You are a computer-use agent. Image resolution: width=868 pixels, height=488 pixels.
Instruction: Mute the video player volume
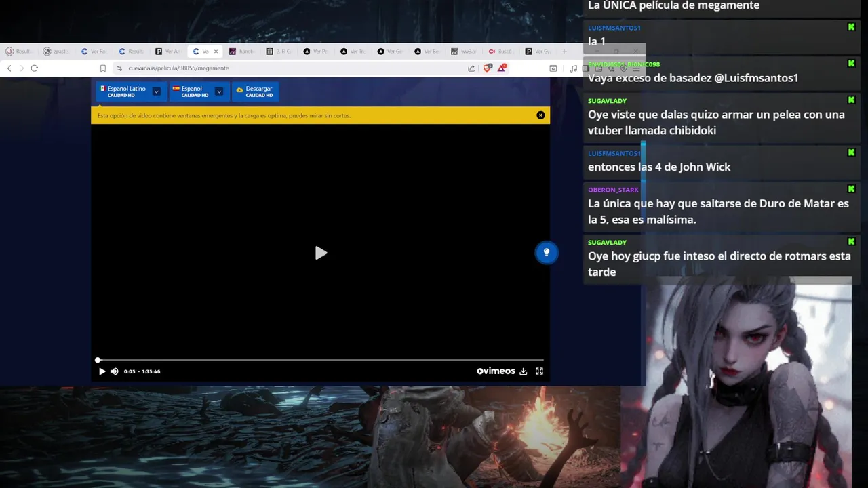pos(114,371)
